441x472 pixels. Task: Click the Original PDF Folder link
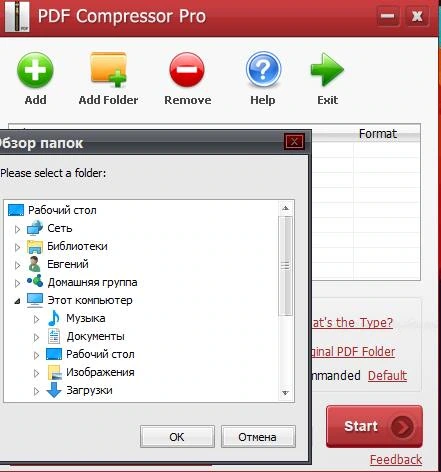coord(353,351)
